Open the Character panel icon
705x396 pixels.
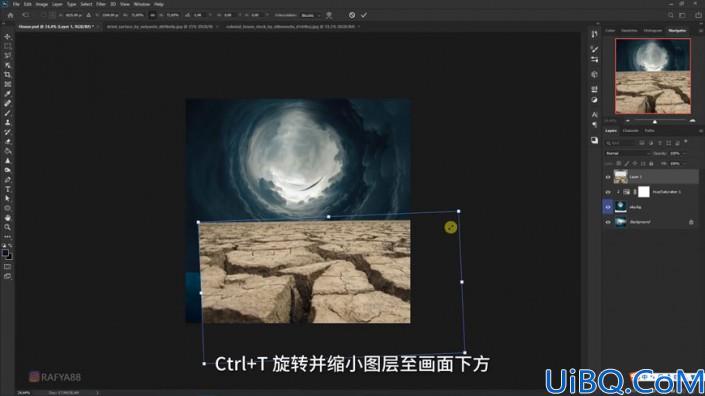click(594, 115)
